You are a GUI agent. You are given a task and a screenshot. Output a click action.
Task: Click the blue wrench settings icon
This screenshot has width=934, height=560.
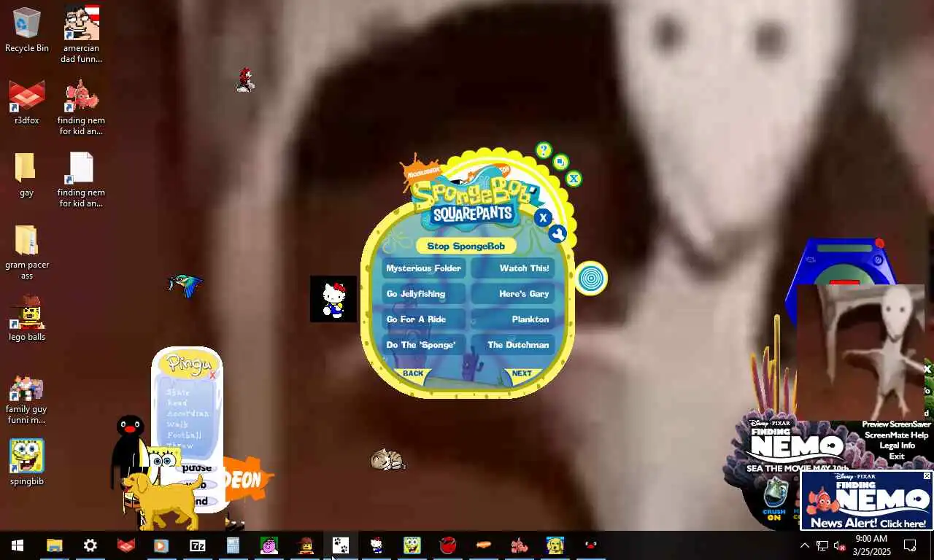click(x=557, y=234)
